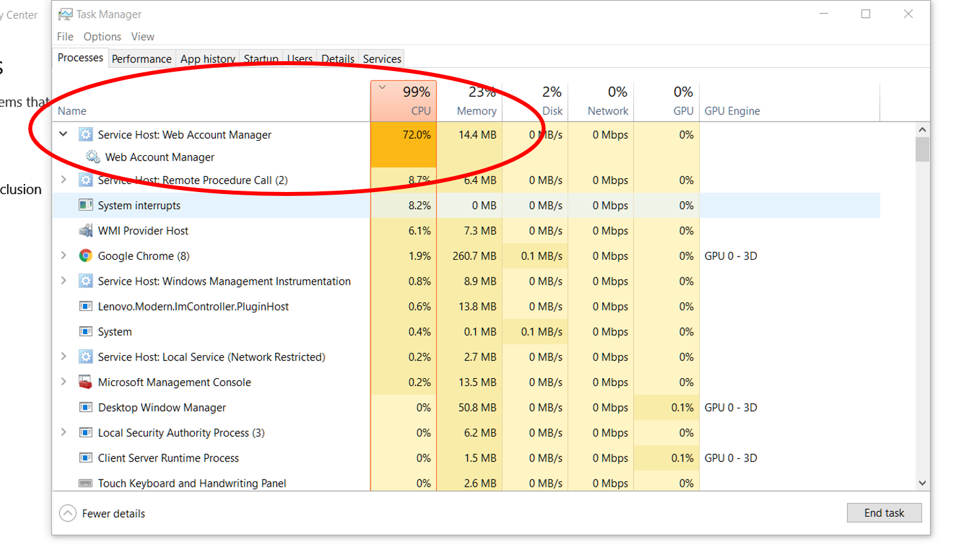The height and width of the screenshot is (555, 980).
Task: Sort by the CPU column header
Action: click(403, 101)
